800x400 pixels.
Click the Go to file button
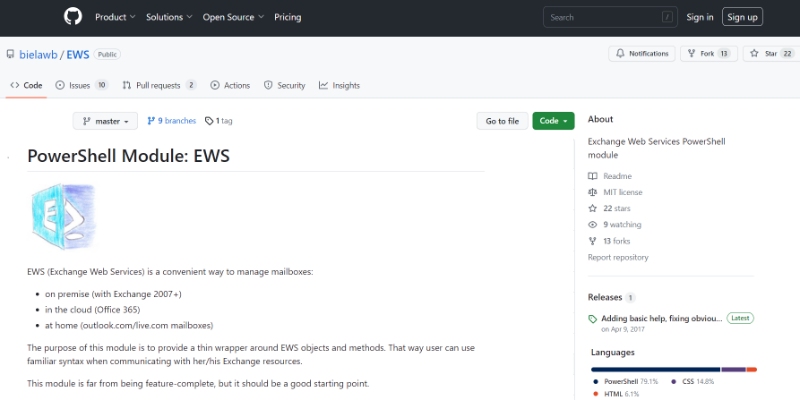pyautogui.click(x=501, y=121)
